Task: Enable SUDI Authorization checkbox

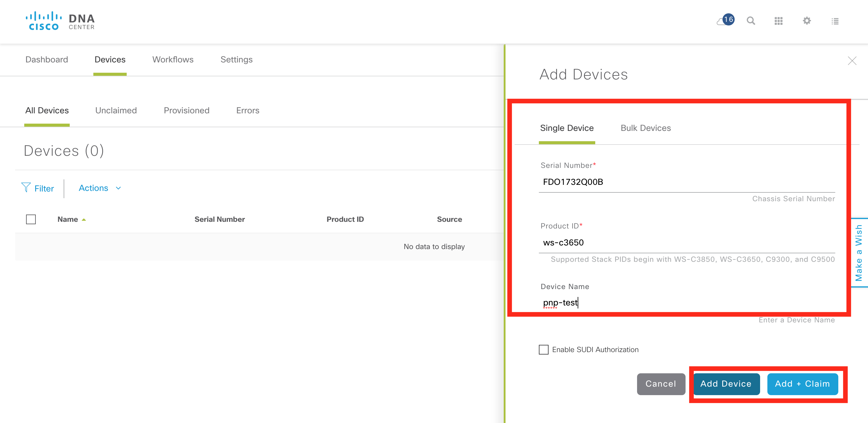Action: click(543, 350)
